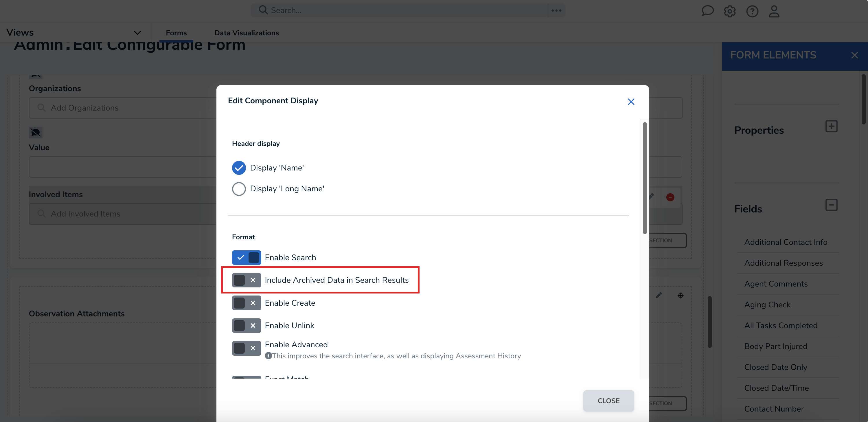Select the Display 'Long Name' radio button

(239, 189)
